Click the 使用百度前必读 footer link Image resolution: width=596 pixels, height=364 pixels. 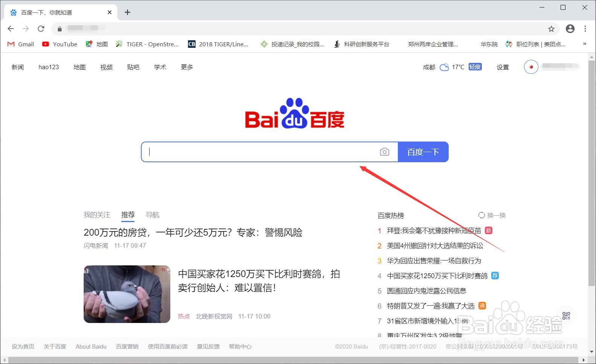[x=168, y=346]
